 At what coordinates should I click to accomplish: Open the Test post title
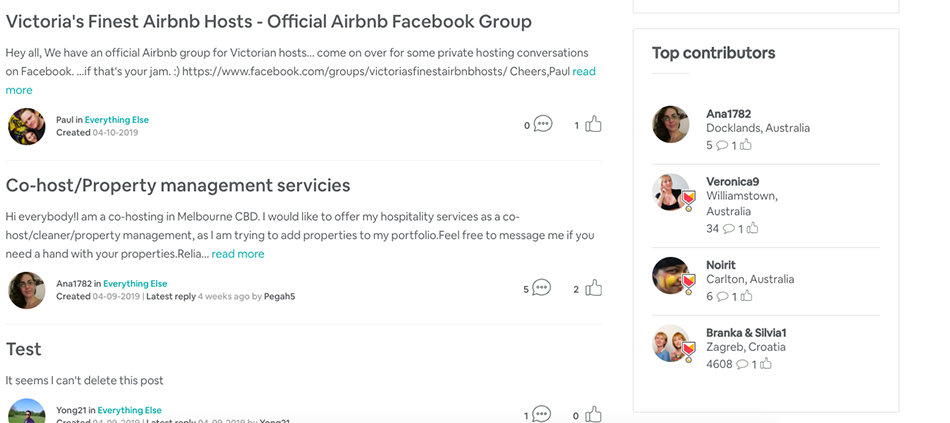[24, 349]
